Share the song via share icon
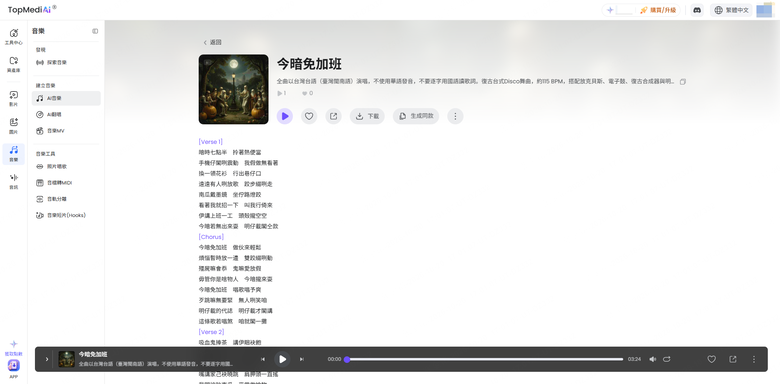The height and width of the screenshot is (384, 780). coord(333,116)
